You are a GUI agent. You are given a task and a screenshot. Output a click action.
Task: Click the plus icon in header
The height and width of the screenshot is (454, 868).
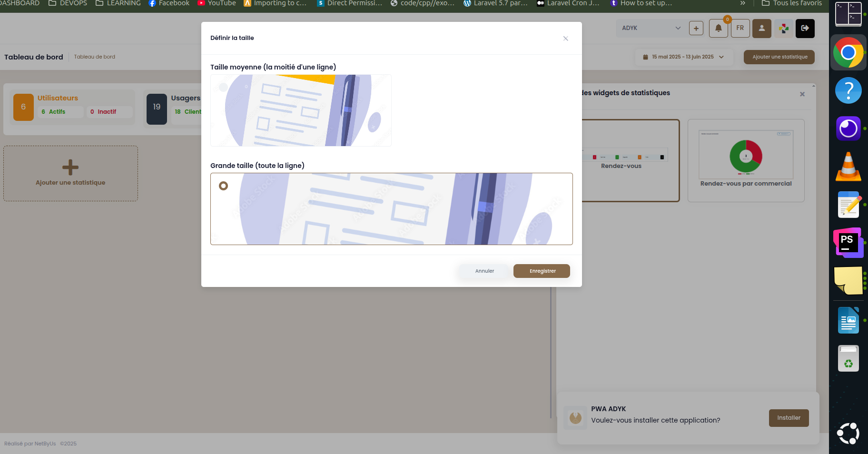696,28
